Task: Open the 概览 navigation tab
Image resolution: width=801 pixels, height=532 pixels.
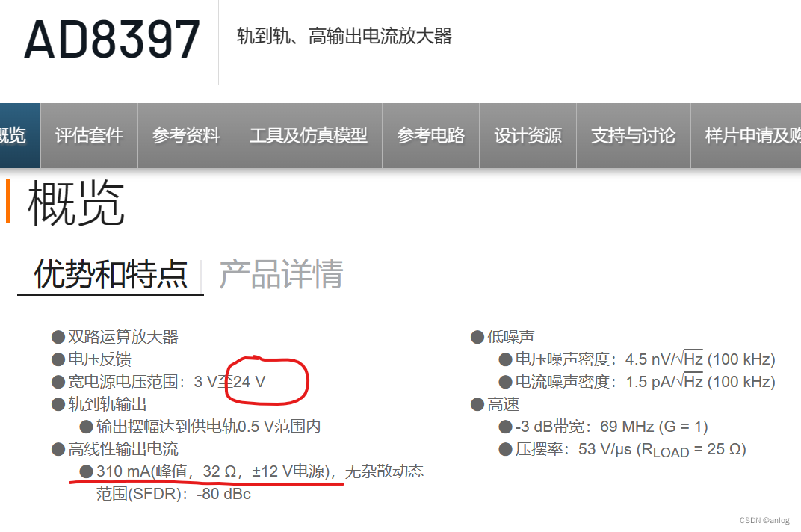Action: 20,135
